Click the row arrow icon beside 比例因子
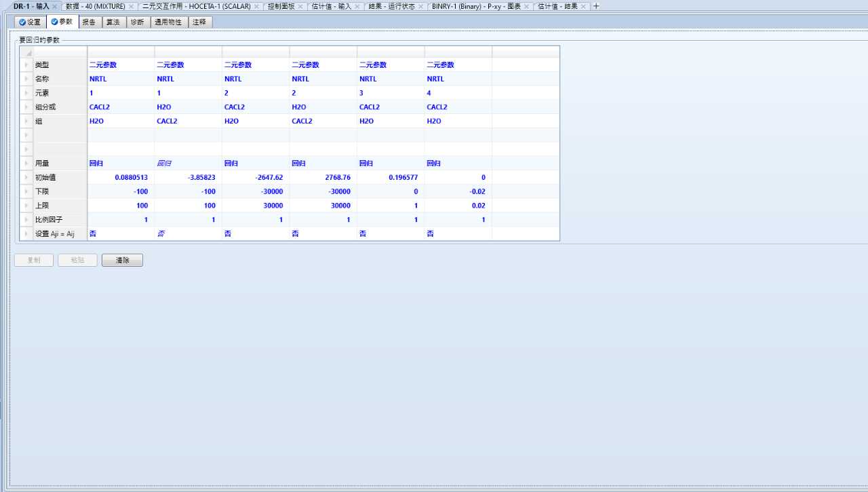Viewport: 868px width, 492px height. (26, 220)
